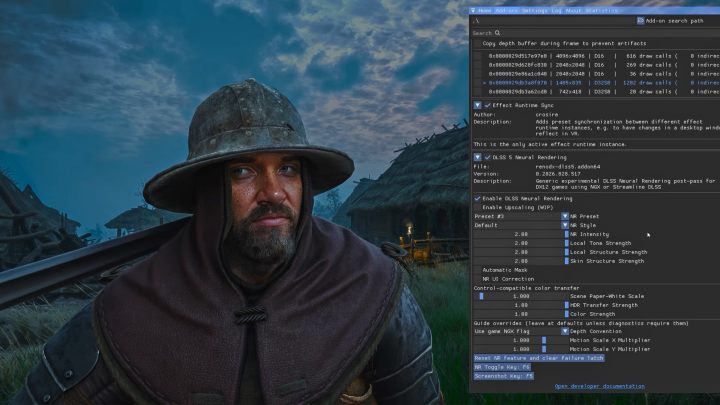Screen dimensions: 720x405
Task: Select the highlighted 1485x835 D32S8 depth buffer row
Action: click(601, 83)
